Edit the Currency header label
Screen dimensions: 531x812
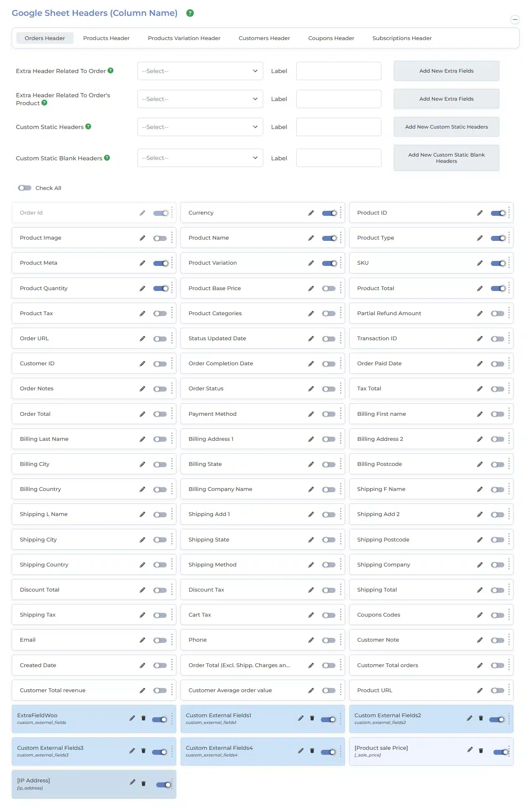coord(311,213)
